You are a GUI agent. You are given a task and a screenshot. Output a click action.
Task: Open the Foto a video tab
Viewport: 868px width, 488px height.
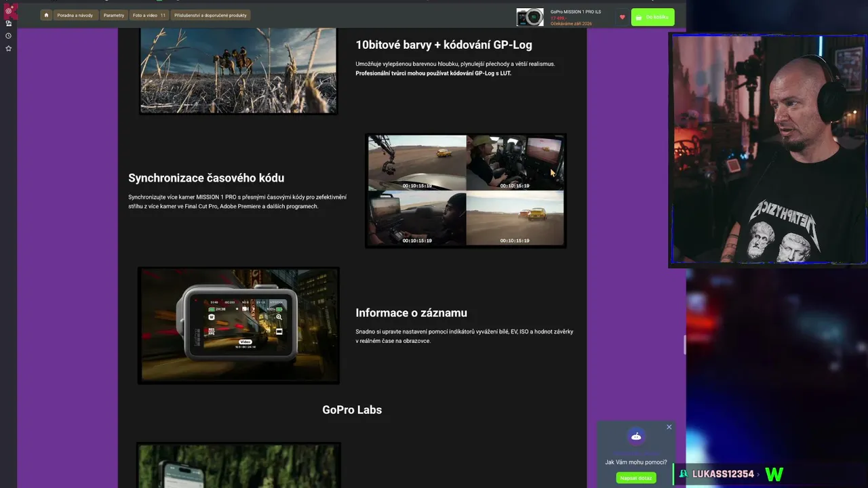tap(149, 15)
